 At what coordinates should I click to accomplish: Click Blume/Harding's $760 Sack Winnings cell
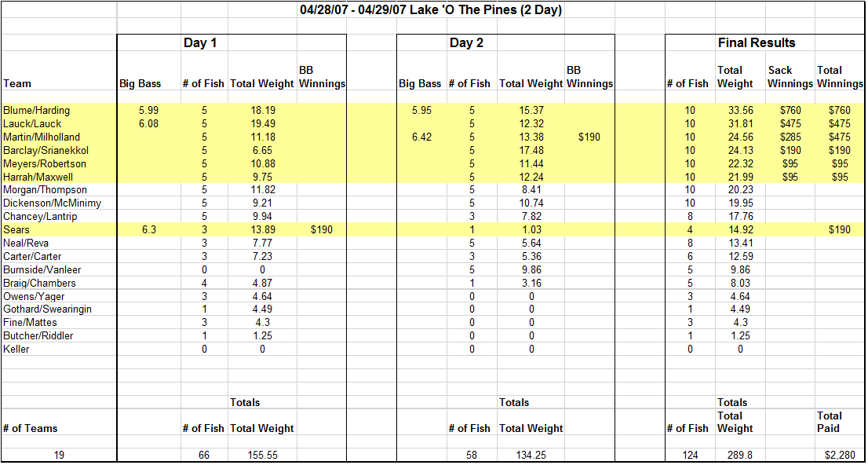coord(790,111)
